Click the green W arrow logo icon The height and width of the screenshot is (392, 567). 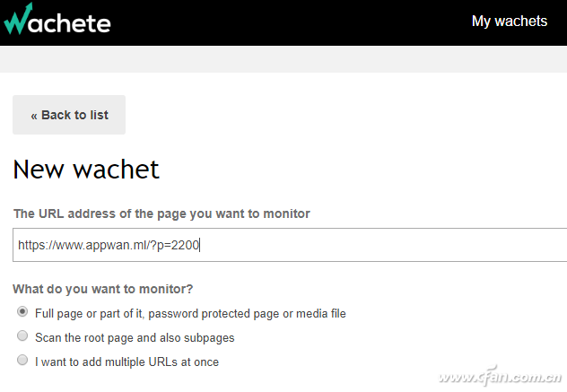tap(17, 19)
